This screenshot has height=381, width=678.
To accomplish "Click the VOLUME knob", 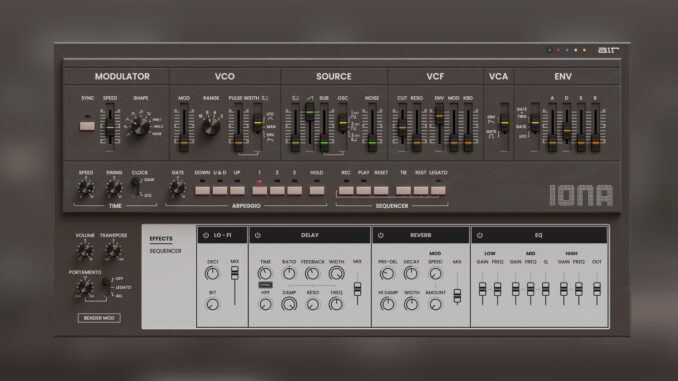I will click(85, 250).
